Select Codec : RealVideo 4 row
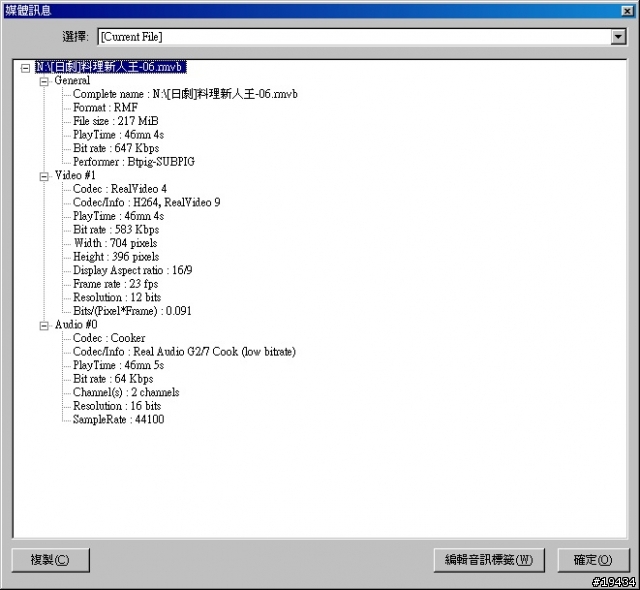 120,189
